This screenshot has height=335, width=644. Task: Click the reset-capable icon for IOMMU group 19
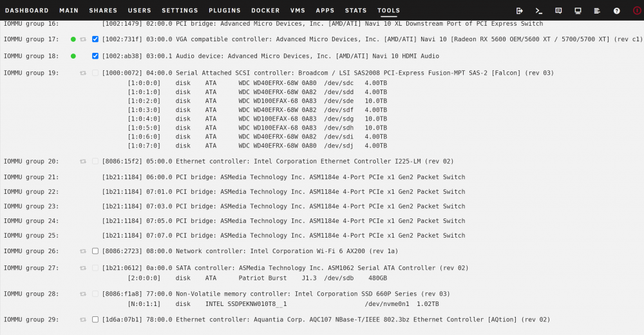[83, 73]
